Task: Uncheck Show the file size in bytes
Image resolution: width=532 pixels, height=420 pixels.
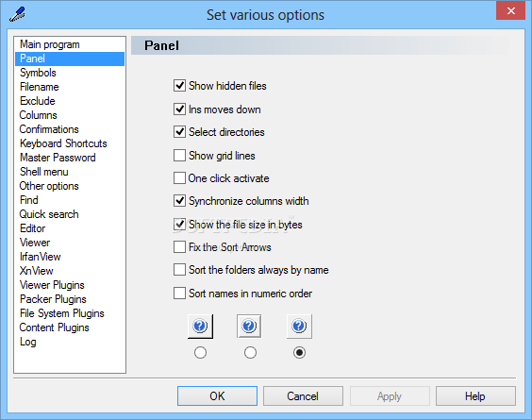Action: tap(179, 225)
